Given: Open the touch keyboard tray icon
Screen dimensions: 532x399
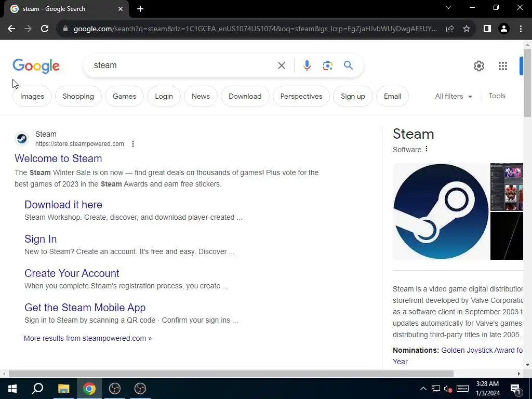Looking at the screenshot, I should click(463, 389).
